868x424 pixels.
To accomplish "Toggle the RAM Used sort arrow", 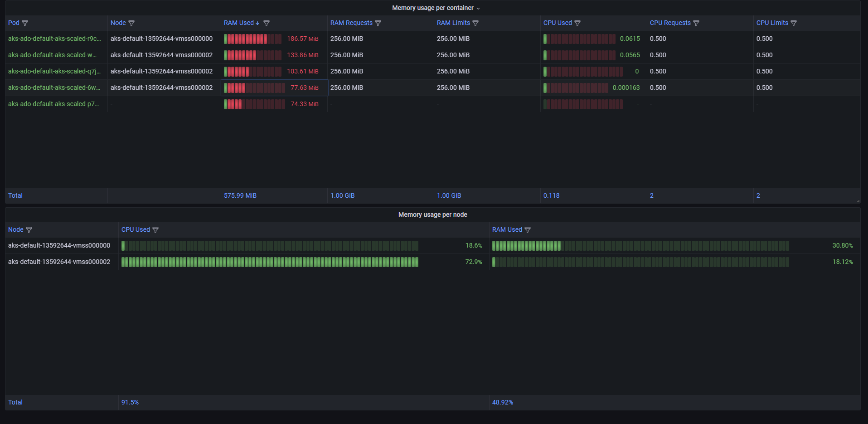I will coord(257,23).
